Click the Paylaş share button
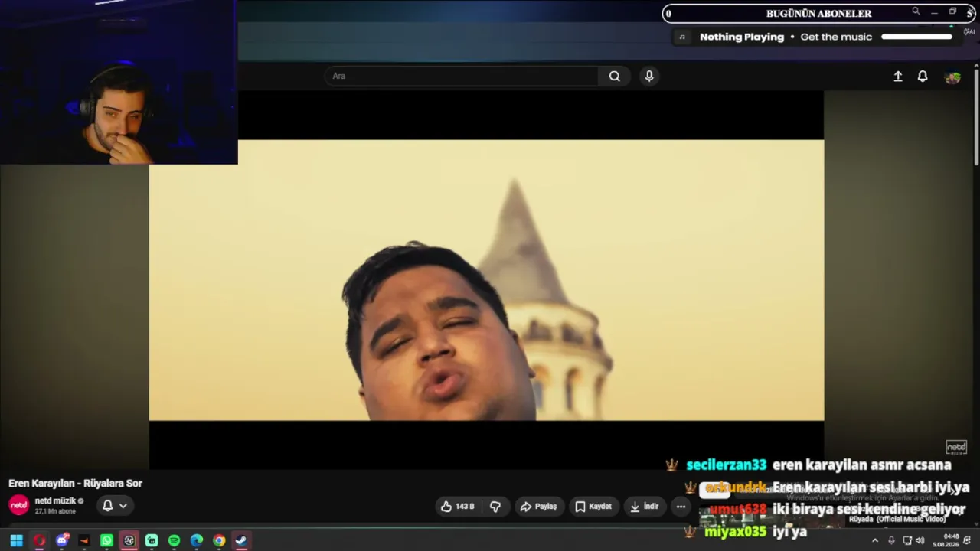This screenshot has width=980, height=551. [x=538, y=507]
